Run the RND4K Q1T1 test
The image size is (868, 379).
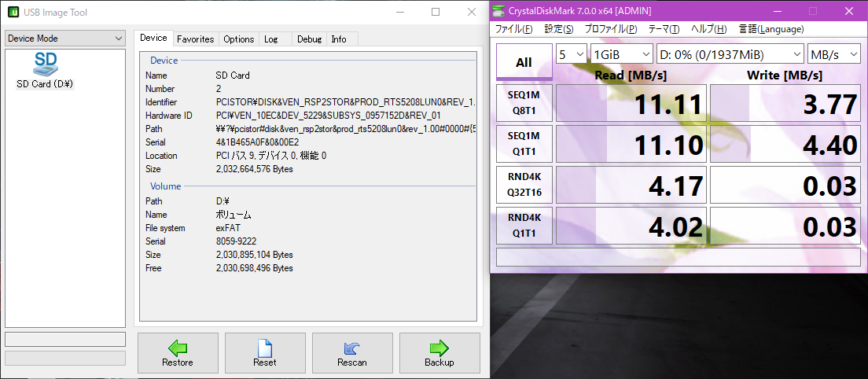coord(524,226)
